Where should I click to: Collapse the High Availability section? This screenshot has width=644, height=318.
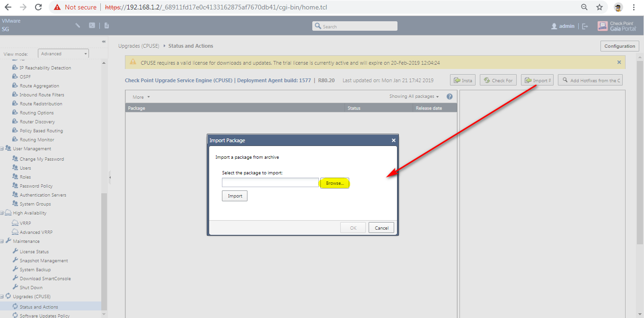pyautogui.click(x=2, y=213)
